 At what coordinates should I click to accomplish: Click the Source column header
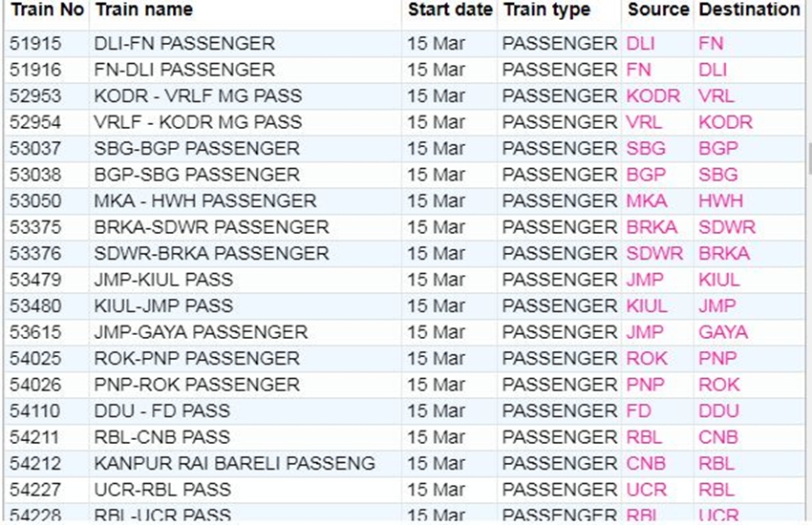point(658,10)
